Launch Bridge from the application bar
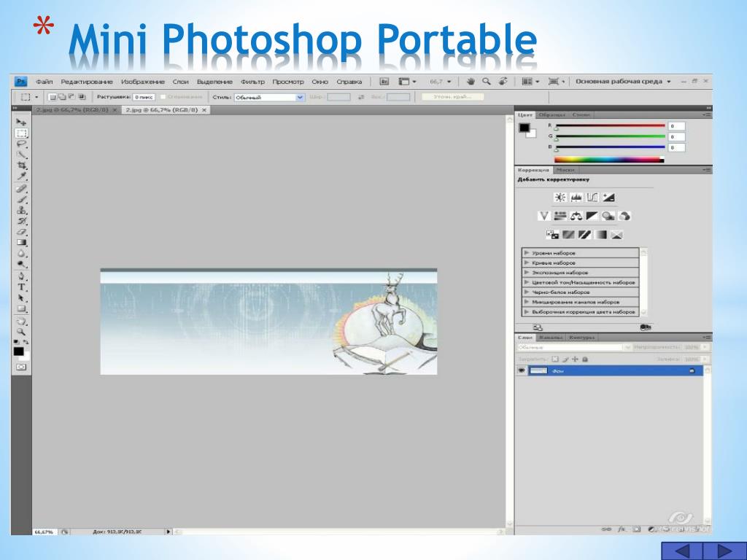Image resolution: width=747 pixels, height=560 pixels. tap(384, 82)
